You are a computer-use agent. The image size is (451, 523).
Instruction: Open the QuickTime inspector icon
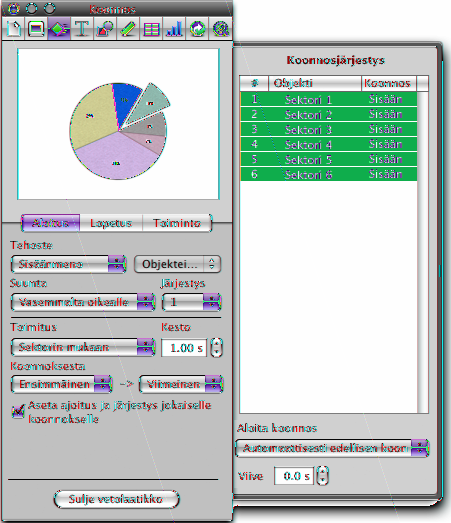coord(220,29)
